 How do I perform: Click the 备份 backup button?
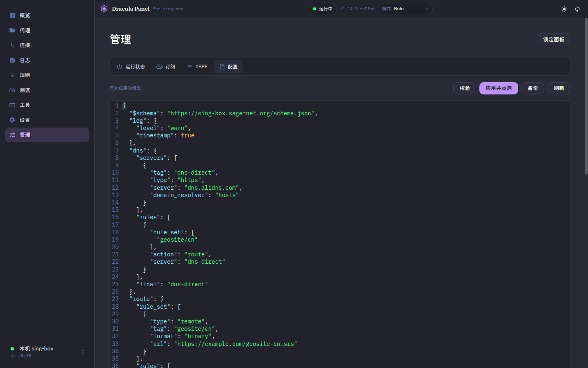[x=533, y=88]
